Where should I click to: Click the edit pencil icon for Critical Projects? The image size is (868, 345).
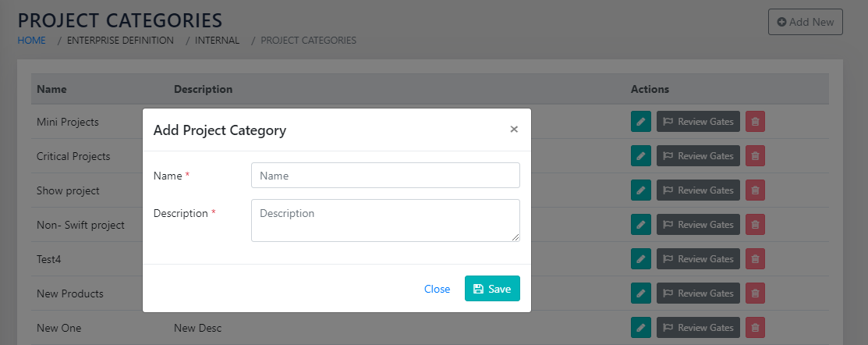coord(640,156)
